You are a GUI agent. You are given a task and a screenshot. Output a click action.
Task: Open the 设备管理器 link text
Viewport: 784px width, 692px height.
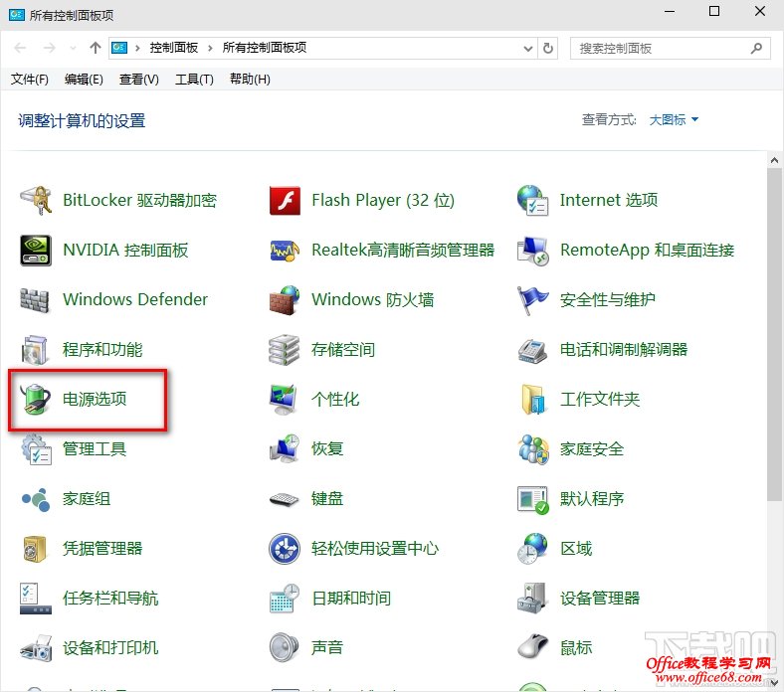coord(600,599)
